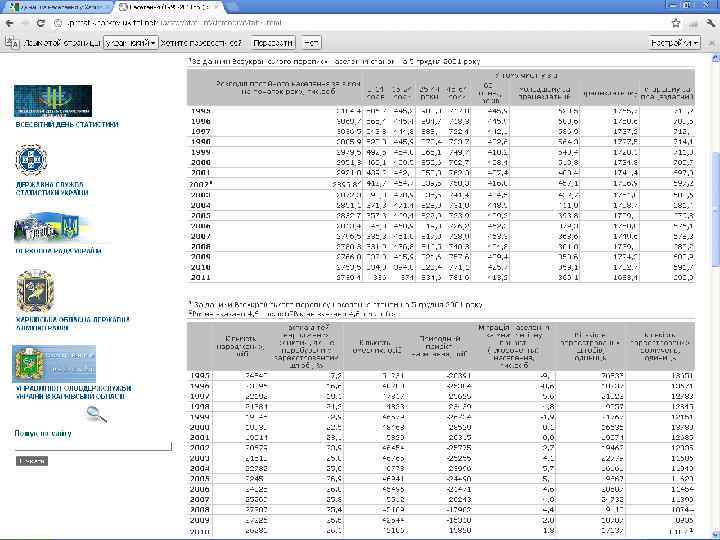The image size is (720, 540).
Task: Maximize or restore the browser window
Action: (687, 4)
